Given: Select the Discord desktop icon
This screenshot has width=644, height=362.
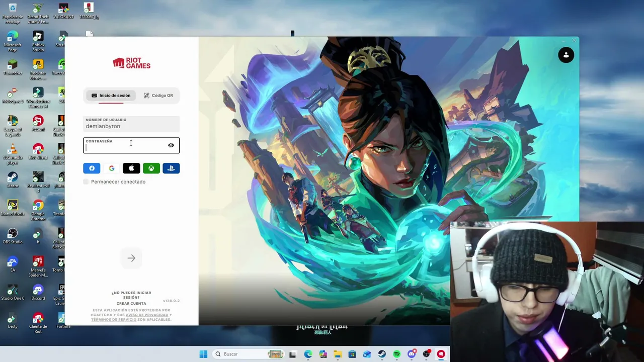Looking at the screenshot, I should click(38, 293).
